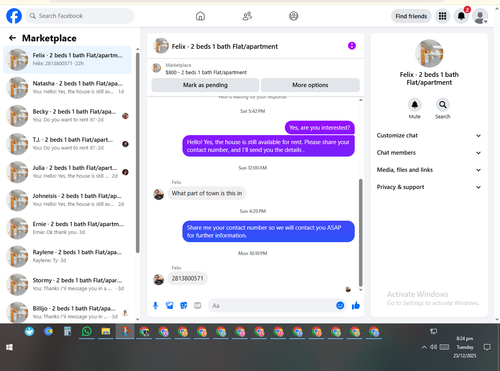Open the volume control in system tray
This screenshot has width=500, height=371.
point(433,347)
